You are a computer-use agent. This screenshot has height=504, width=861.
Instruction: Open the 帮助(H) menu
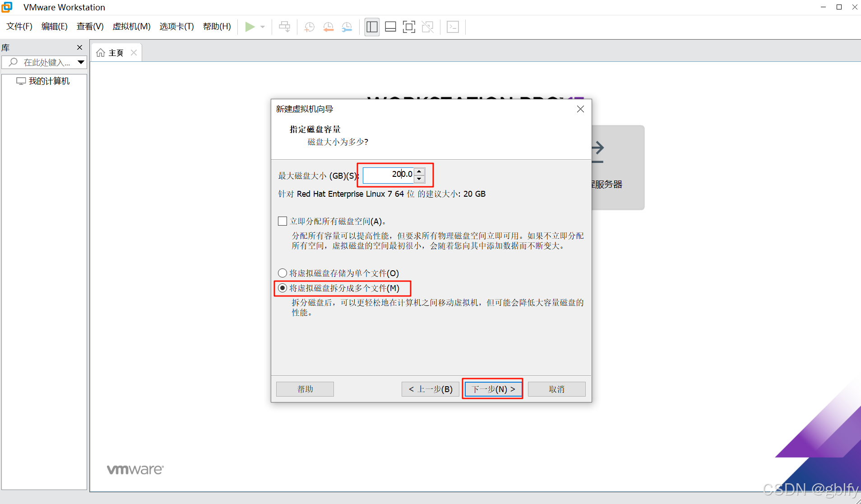pyautogui.click(x=217, y=27)
